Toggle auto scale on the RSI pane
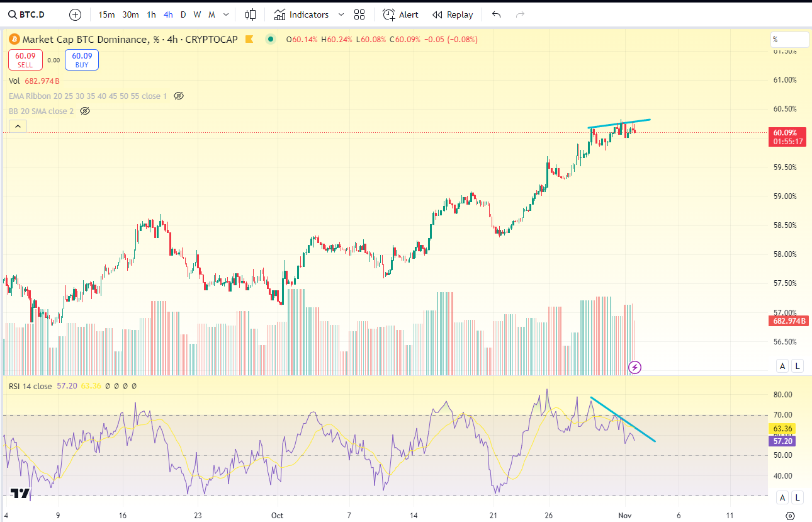The image size is (812, 522). pyautogui.click(x=782, y=497)
